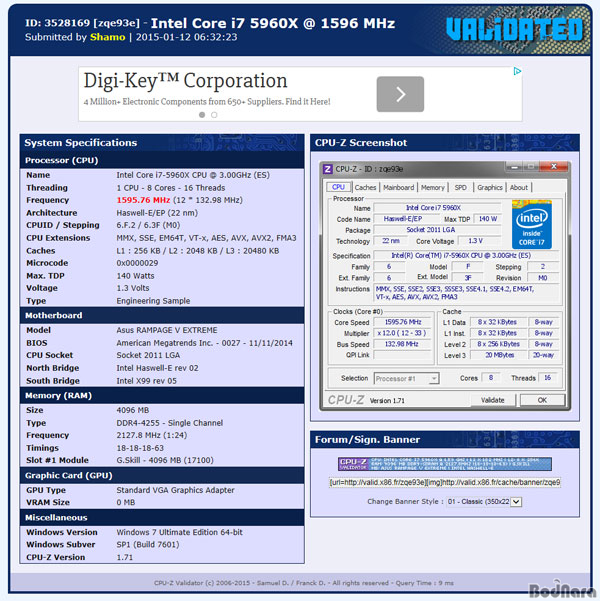Open the Graphics tab
The image size is (600, 601).
[490, 187]
